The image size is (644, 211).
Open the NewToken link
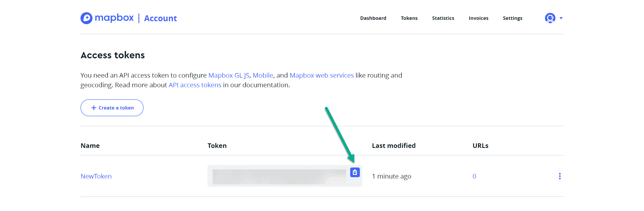coord(96,176)
